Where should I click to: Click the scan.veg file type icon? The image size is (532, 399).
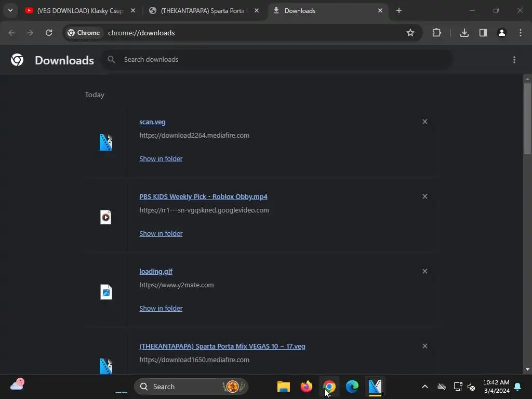point(106,142)
